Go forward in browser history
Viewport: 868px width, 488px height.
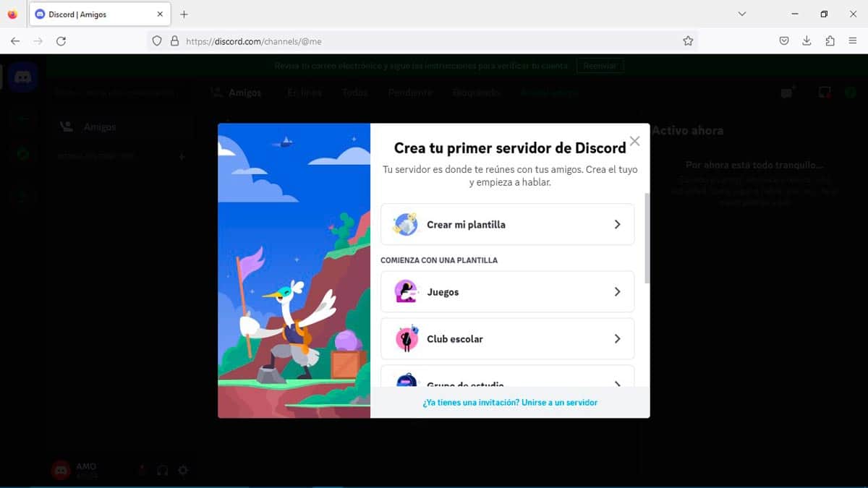pos(38,41)
